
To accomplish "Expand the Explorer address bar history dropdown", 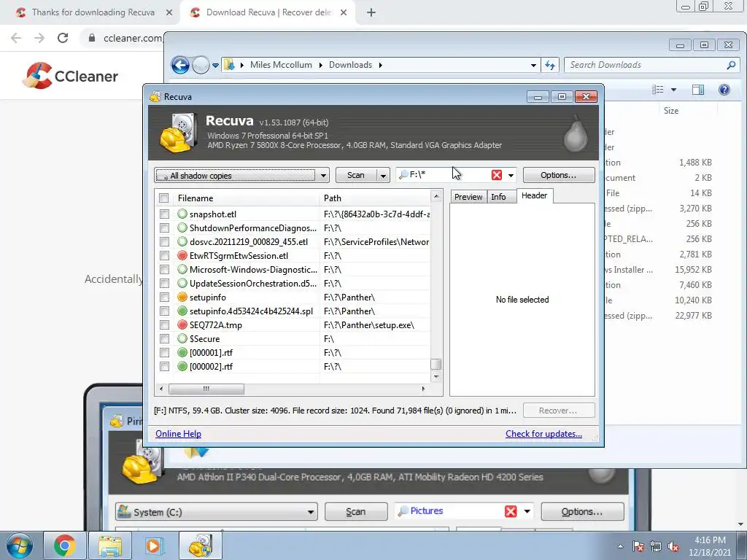I will (x=533, y=65).
